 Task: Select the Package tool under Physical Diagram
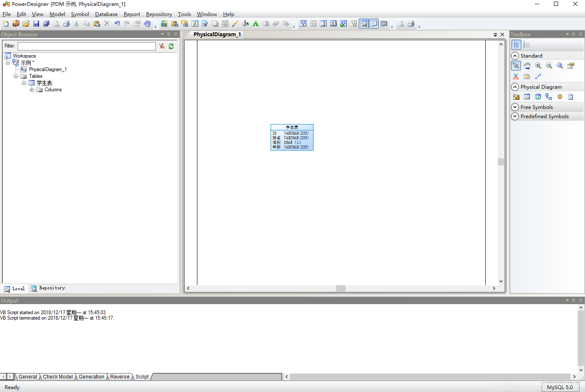click(x=516, y=97)
